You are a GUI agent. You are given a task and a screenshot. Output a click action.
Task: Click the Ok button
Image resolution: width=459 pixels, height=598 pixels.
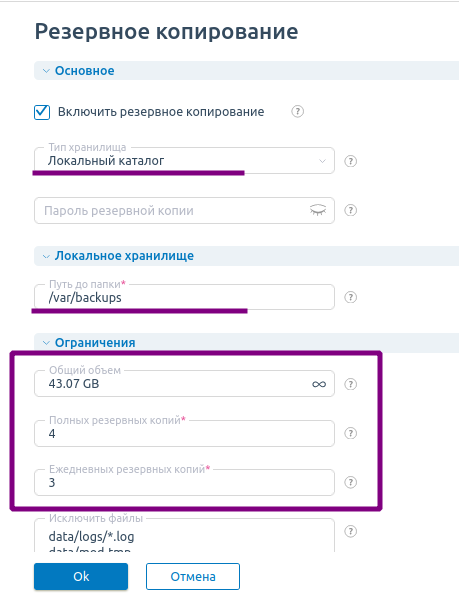point(81,576)
